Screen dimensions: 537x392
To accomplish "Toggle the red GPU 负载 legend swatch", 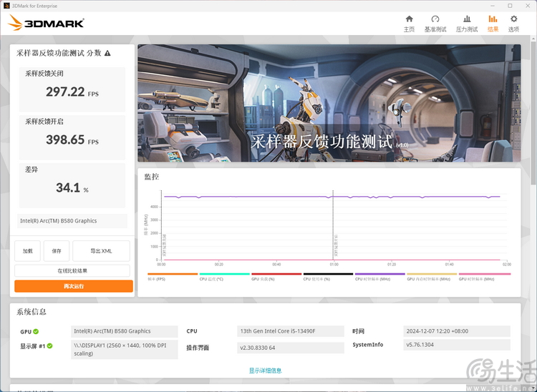I will (x=276, y=274).
